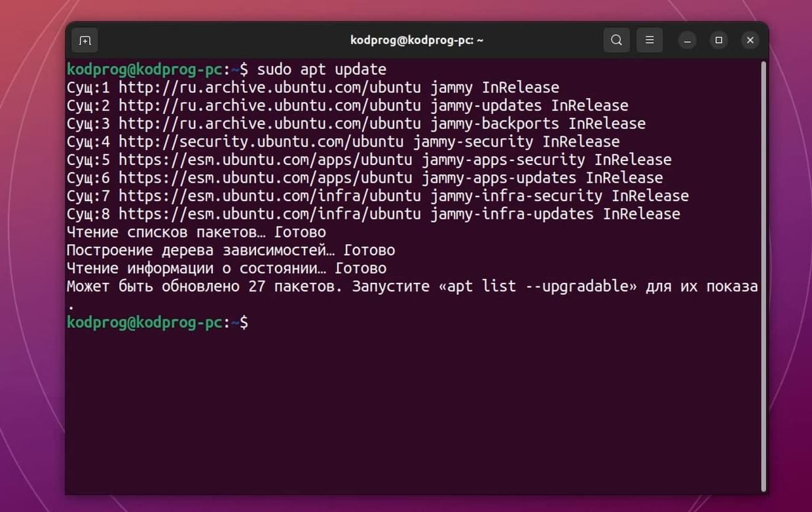Viewport: 812px width, 512px height.
Task: Click the Сущ:1 jammy InRelease line
Action: pos(313,88)
